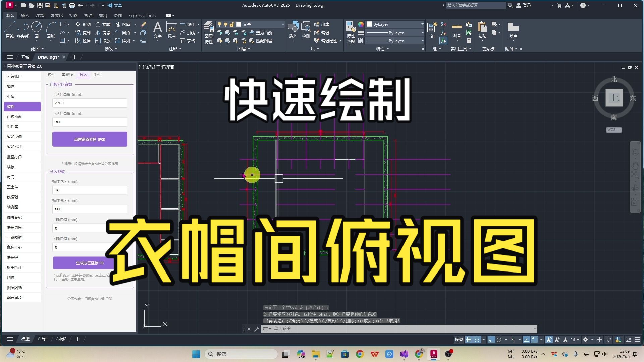Screen dimensions: 644x362
Task: Open the layer dropdown showing 文字
Action: (251, 24)
